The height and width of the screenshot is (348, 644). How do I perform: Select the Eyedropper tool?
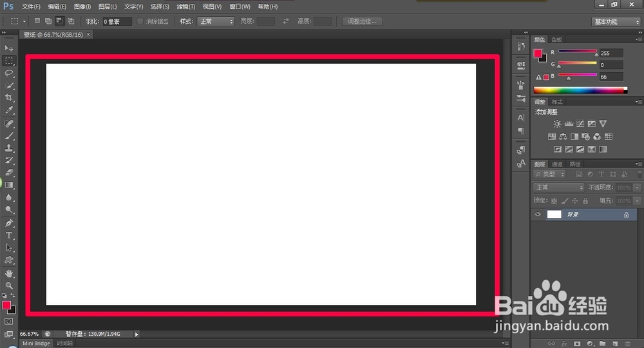[x=8, y=110]
